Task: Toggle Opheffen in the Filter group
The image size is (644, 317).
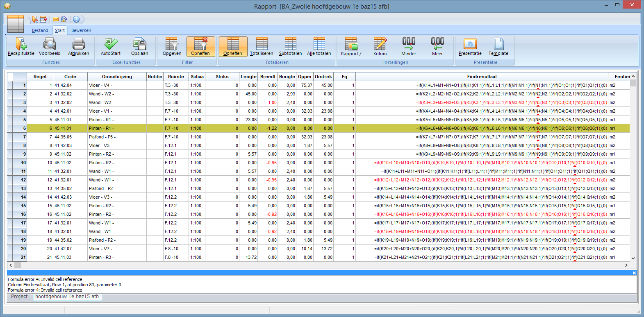Action: tap(200, 47)
